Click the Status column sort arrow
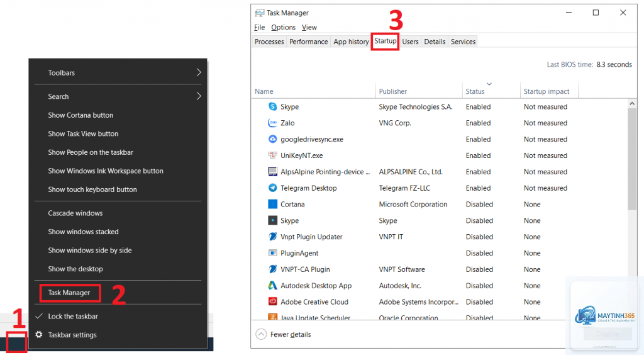644x355 pixels. (489, 84)
